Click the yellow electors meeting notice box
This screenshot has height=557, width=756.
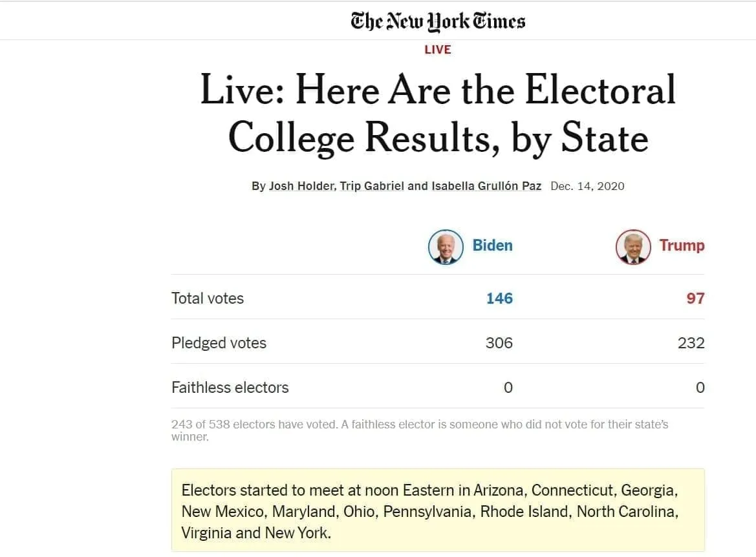pyautogui.click(x=438, y=510)
